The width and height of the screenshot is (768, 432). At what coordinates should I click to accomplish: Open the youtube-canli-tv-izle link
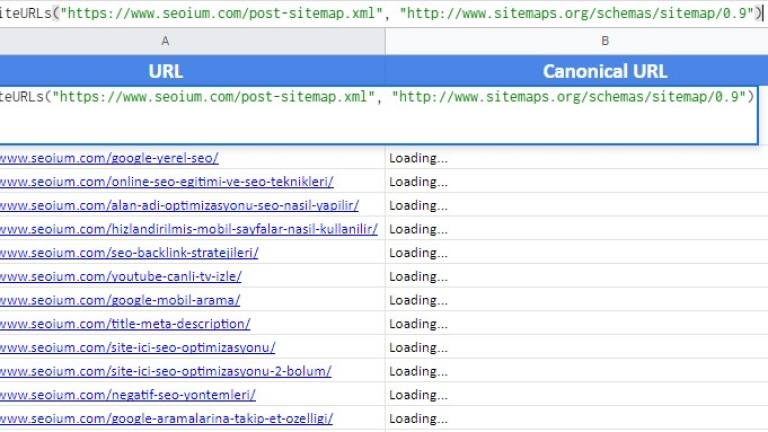coord(120,276)
